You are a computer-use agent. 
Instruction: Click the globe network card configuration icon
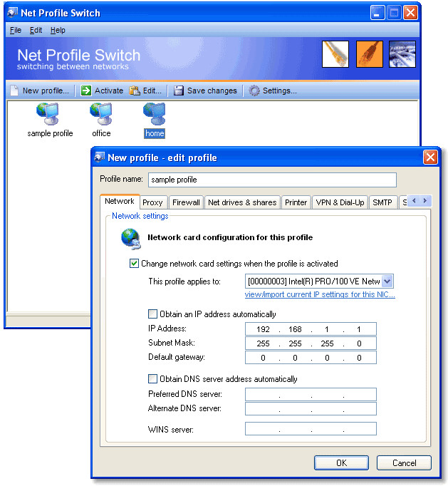pos(131,239)
